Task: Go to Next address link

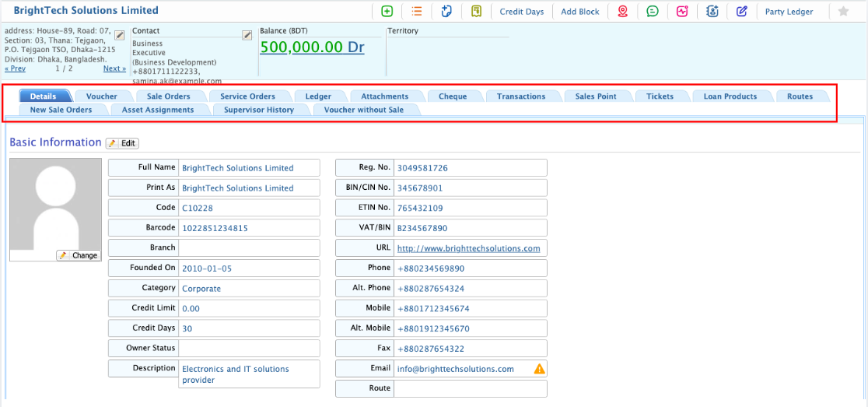Action: 114,68
